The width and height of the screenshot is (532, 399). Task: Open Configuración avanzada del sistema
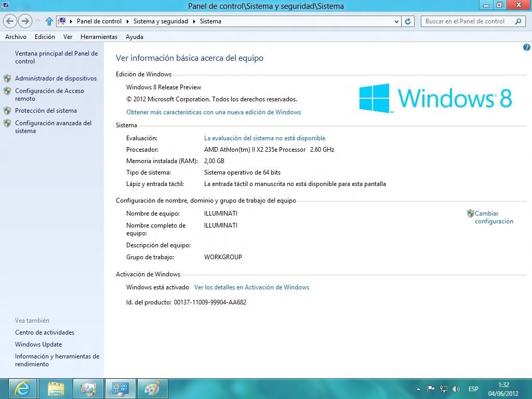tap(54, 127)
